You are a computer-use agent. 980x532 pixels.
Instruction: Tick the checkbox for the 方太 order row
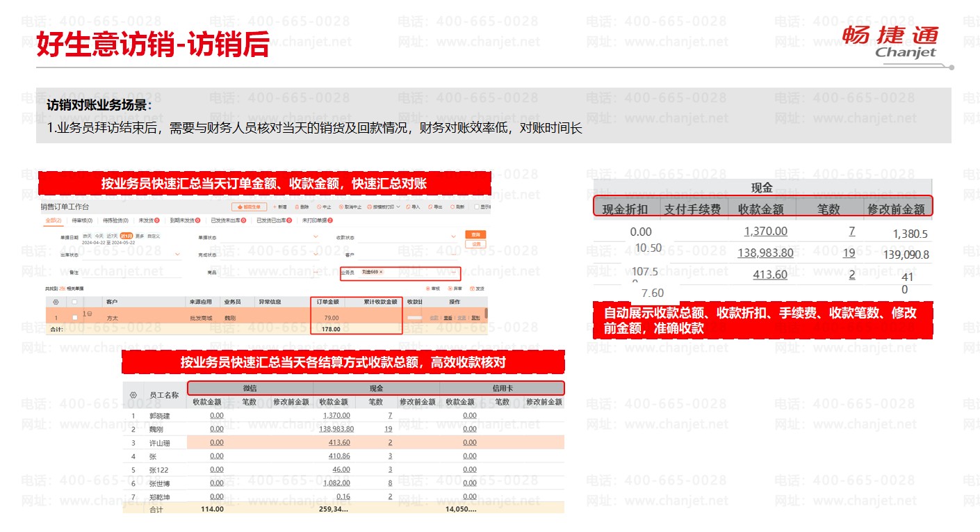[x=74, y=318]
